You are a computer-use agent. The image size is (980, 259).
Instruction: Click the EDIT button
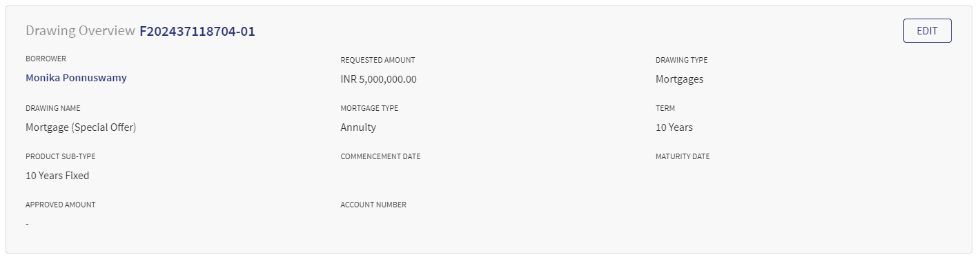click(x=927, y=31)
